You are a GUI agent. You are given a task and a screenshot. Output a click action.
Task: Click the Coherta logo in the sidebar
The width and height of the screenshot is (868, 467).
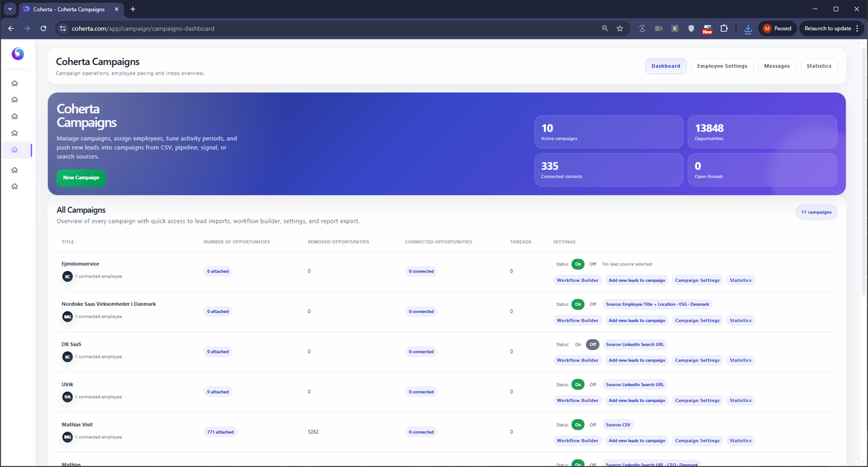[18, 53]
